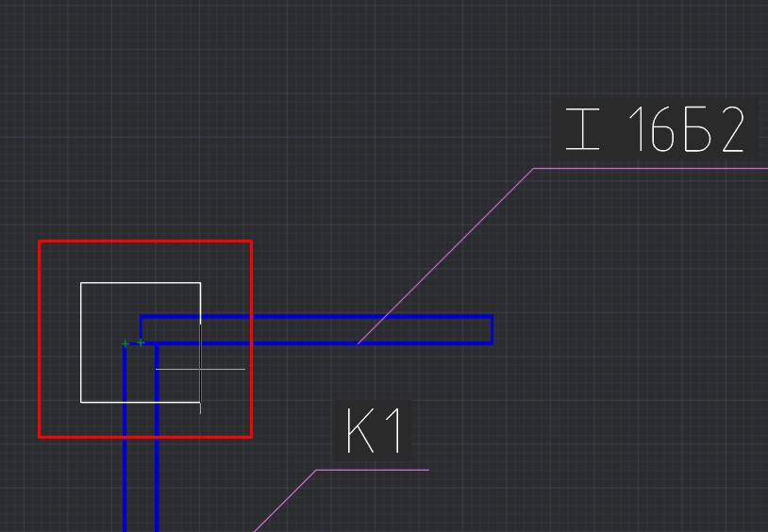This screenshot has width=768, height=532.
Task: Pick the top edge of the red rectangle
Action: [x=145, y=241]
